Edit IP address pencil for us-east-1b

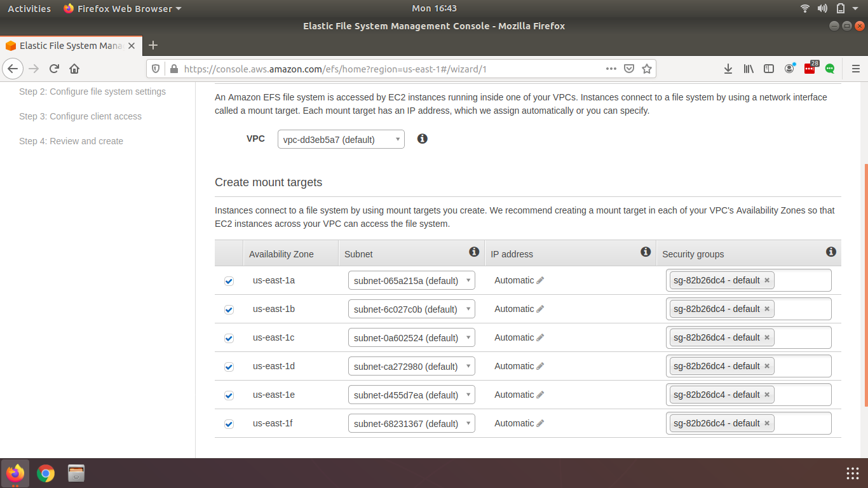pos(540,309)
